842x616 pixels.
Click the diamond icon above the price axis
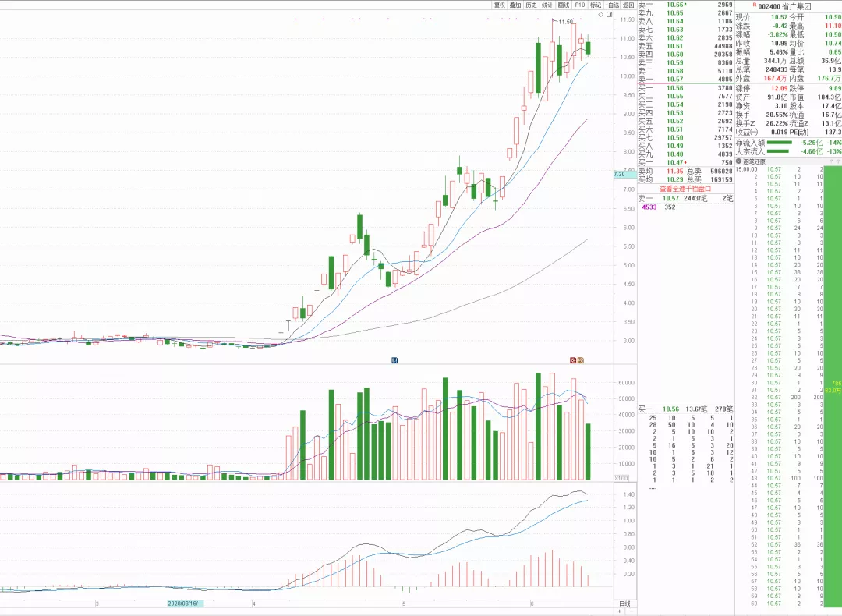click(601, 15)
